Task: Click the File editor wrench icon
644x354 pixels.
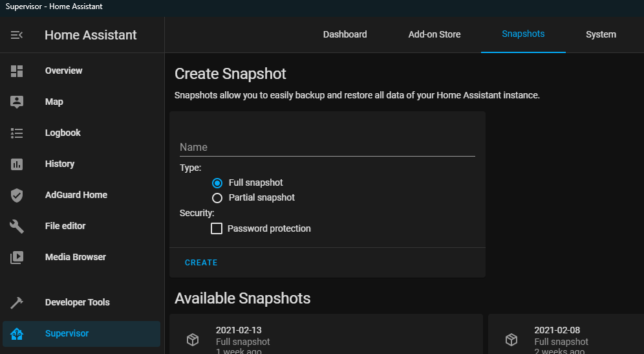Action: tap(17, 226)
